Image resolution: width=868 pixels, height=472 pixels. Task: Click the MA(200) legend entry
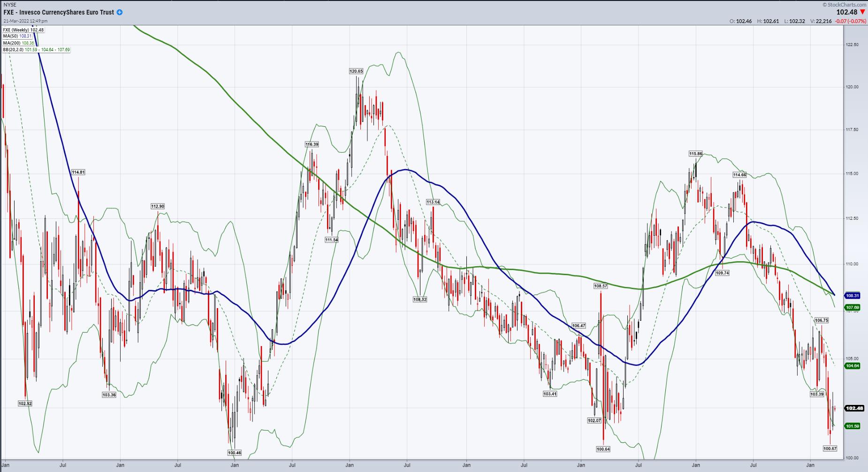18,43
